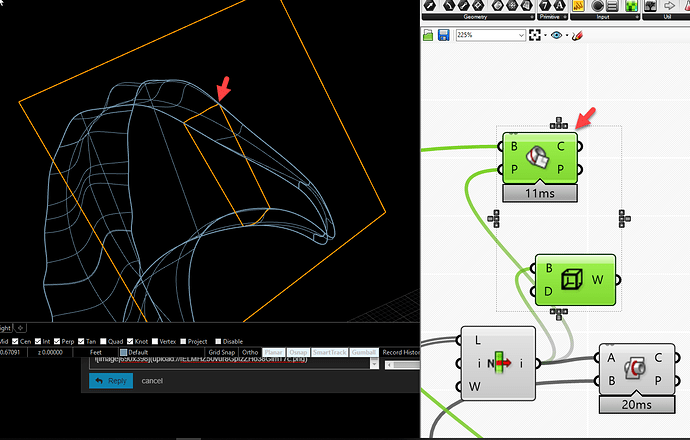Viewport: 690px width, 440px height.
Task: Select the Brep Brep intersection component icon
Action: (635, 368)
